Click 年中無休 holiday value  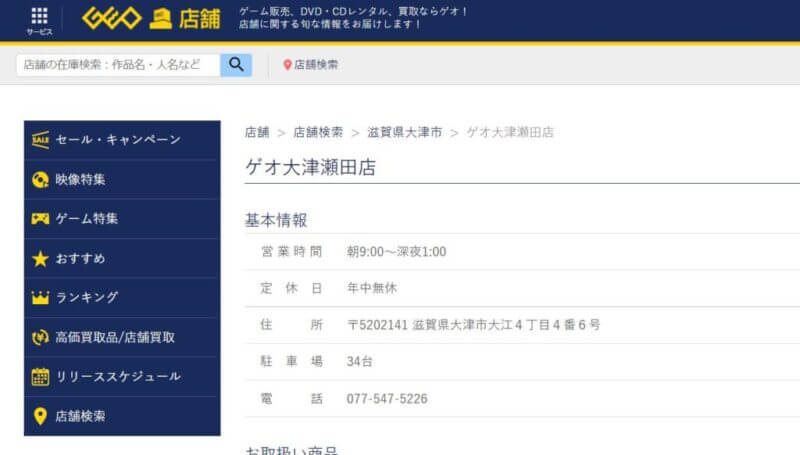[372, 288]
